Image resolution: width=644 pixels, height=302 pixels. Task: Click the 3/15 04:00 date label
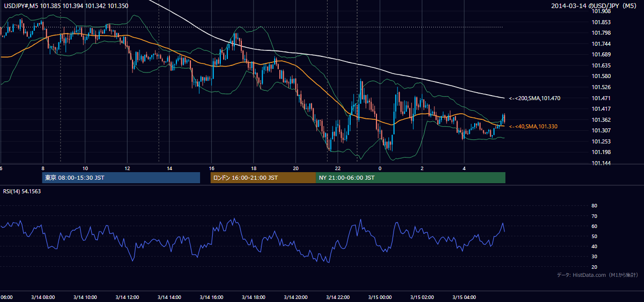tap(464, 297)
